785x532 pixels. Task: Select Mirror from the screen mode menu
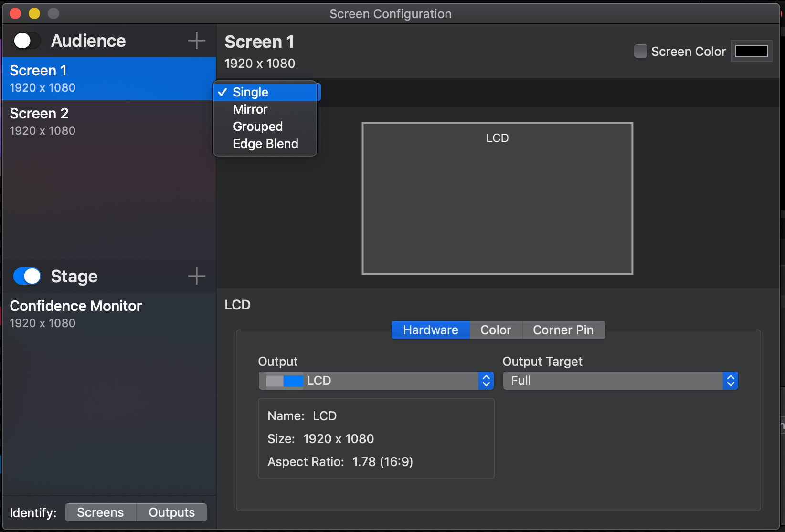tap(250, 109)
